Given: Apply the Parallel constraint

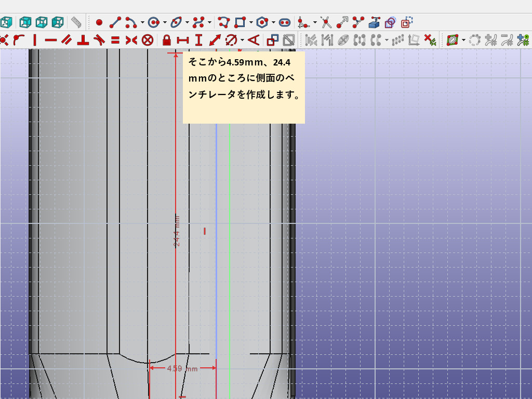Looking at the screenshot, I should [x=66, y=39].
